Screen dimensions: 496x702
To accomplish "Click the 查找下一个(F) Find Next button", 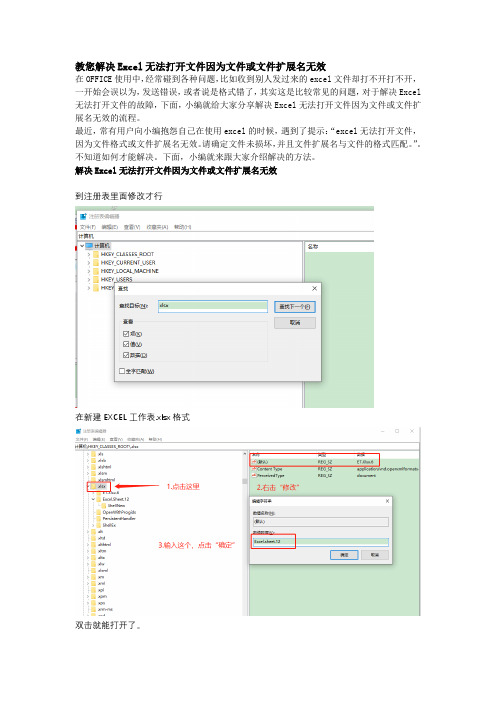I will [x=295, y=307].
